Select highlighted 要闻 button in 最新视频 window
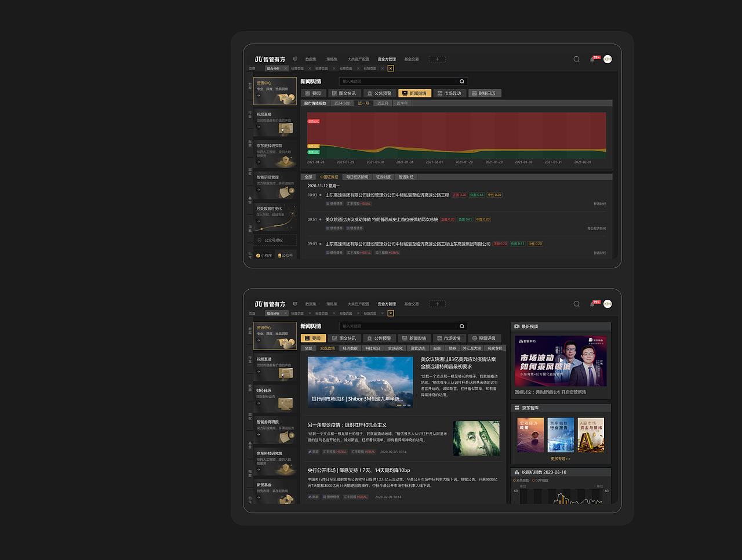Screen dimensions: 742x560 click(x=313, y=338)
